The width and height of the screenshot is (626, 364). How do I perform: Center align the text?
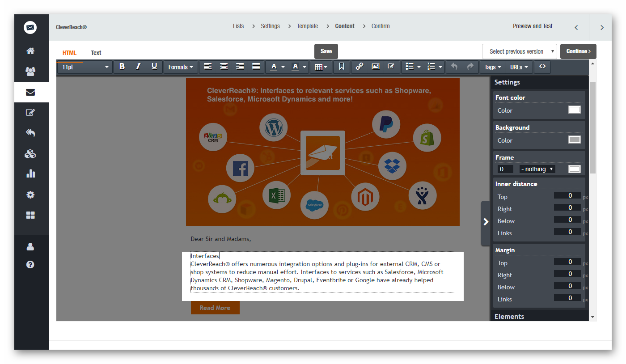pos(224,67)
